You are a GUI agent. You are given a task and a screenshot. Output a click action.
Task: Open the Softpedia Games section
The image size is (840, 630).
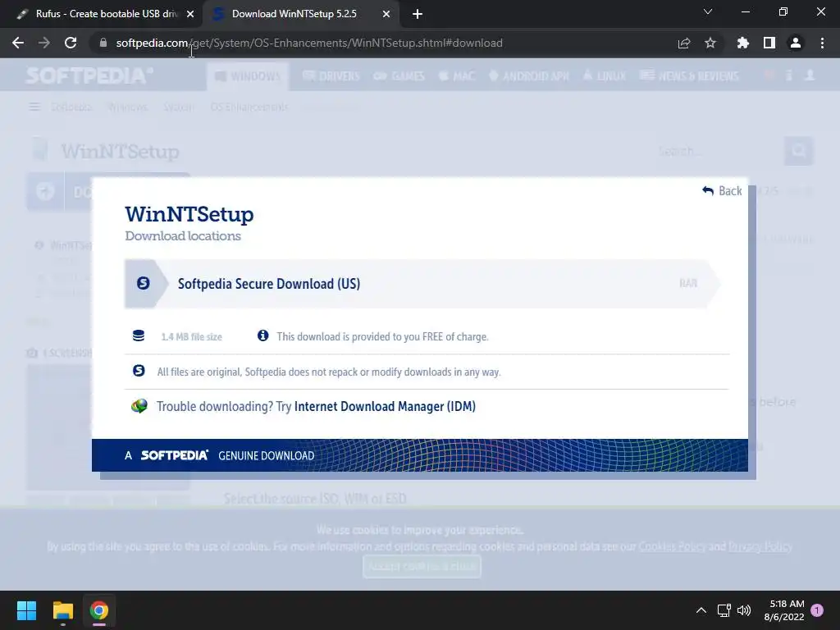pos(399,76)
